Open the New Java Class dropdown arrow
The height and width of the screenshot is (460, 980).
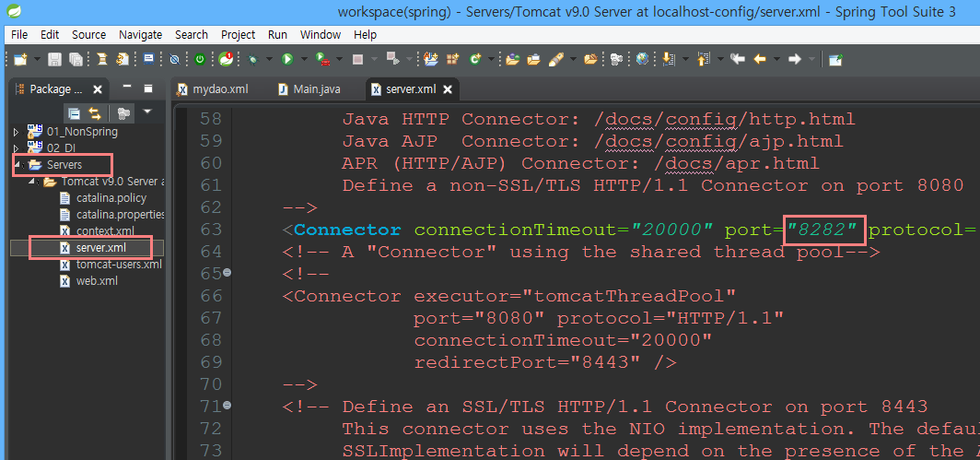tap(491, 59)
